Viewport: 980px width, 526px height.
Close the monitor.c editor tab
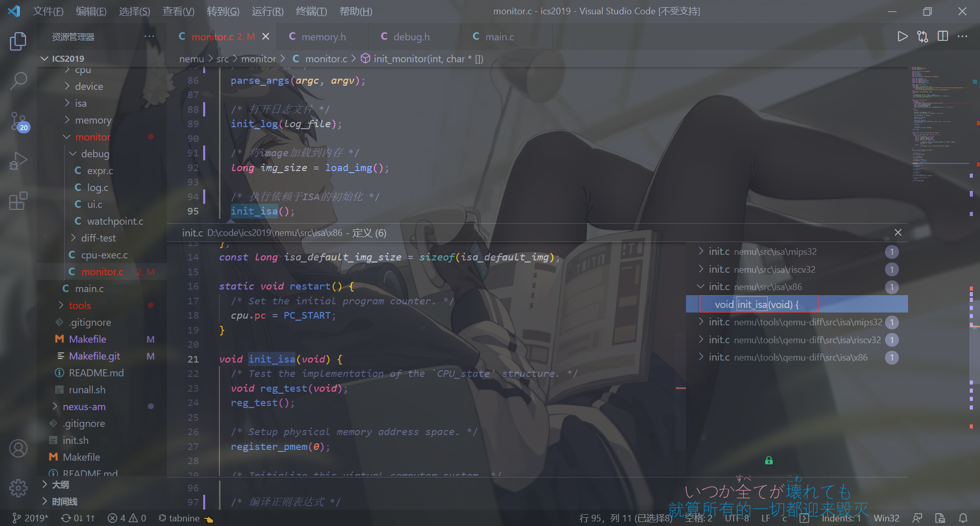point(265,36)
